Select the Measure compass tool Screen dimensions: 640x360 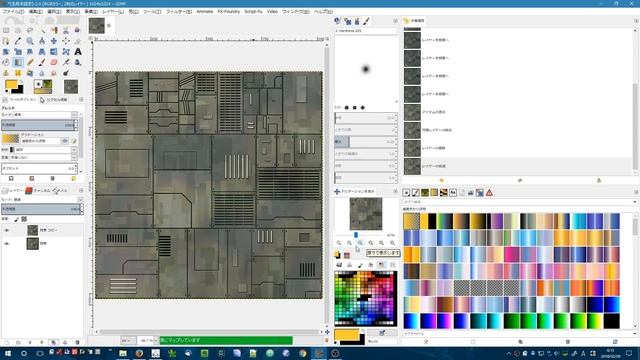pos(42,41)
